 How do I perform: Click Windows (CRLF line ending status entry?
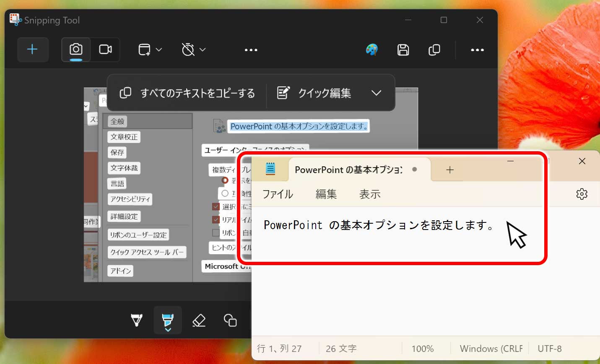point(491,349)
